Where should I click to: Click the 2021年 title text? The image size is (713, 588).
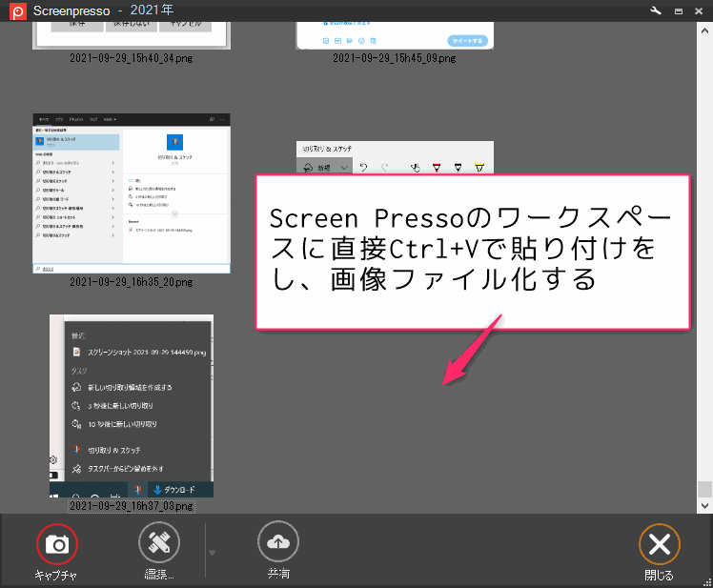tap(152, 10)
